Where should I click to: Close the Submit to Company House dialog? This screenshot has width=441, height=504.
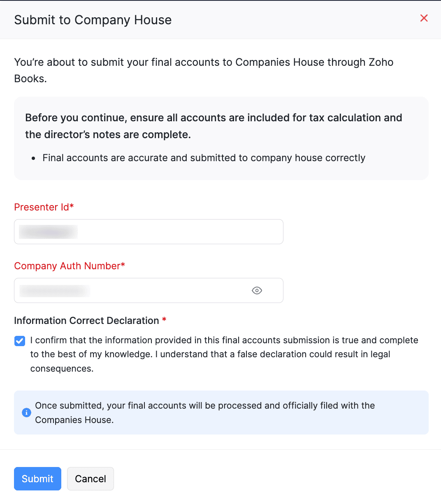click(x=424, y=18)
